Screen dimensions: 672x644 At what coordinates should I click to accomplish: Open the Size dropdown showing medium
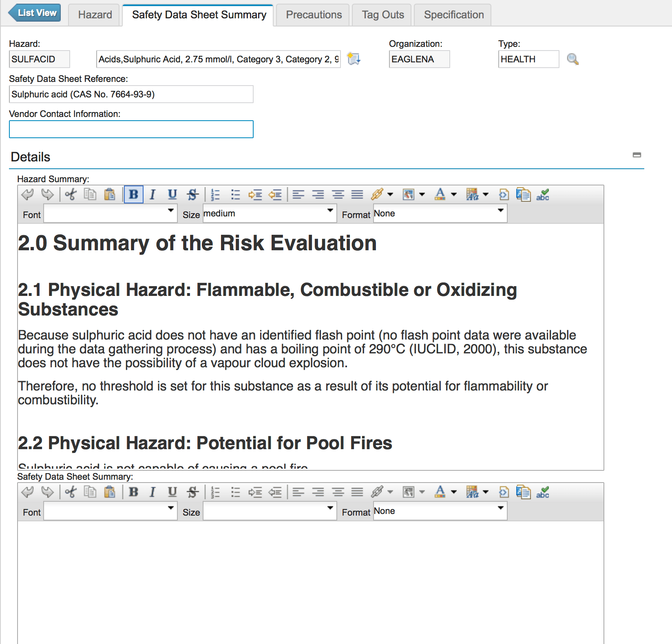[x=269, y=213]
